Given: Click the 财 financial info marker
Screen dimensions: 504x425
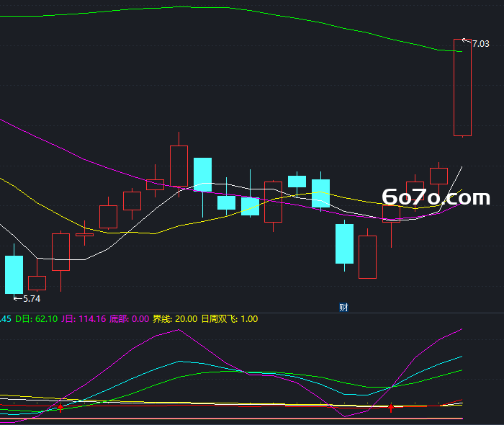Looking at the screenshot, I should [343, 308].
